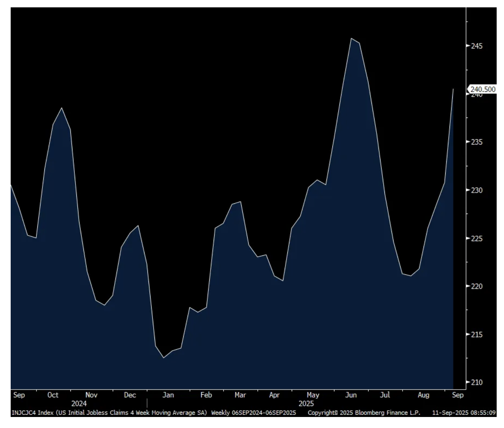Click the October 2024 peak on the line
Image resolution: width=504 pixels, height=428 pixels.
pos(62,108)
